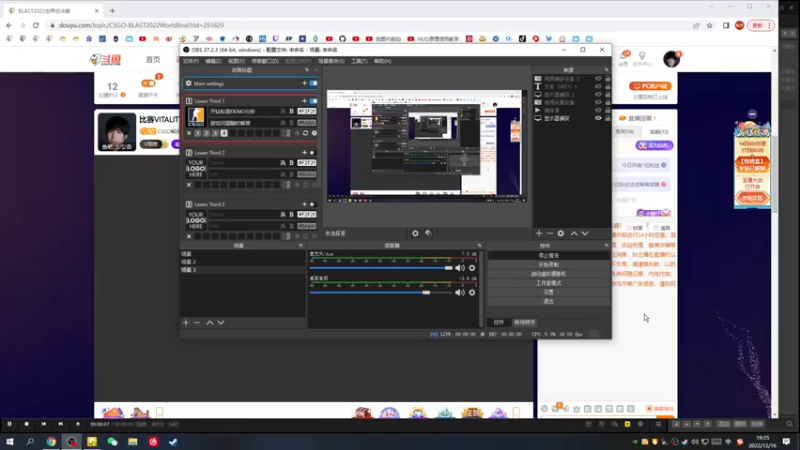The height and width of the screenshot is (450, 800).
Task: Toggle lock on the 文本 text source
Action: (x=608, y=87)
